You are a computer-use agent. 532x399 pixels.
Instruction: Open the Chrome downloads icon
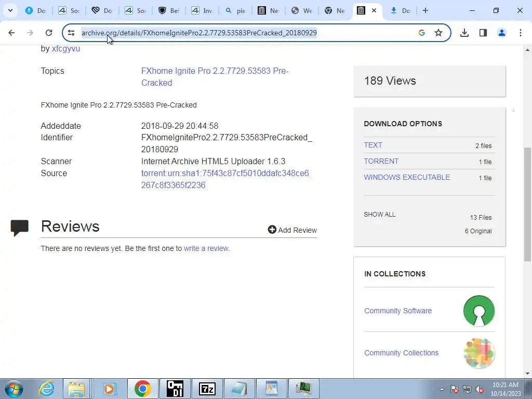tap(464, 33)
